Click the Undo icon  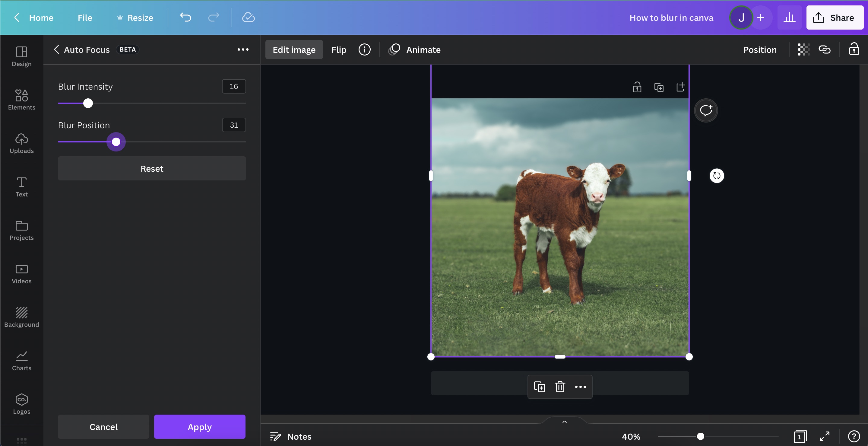186,18
